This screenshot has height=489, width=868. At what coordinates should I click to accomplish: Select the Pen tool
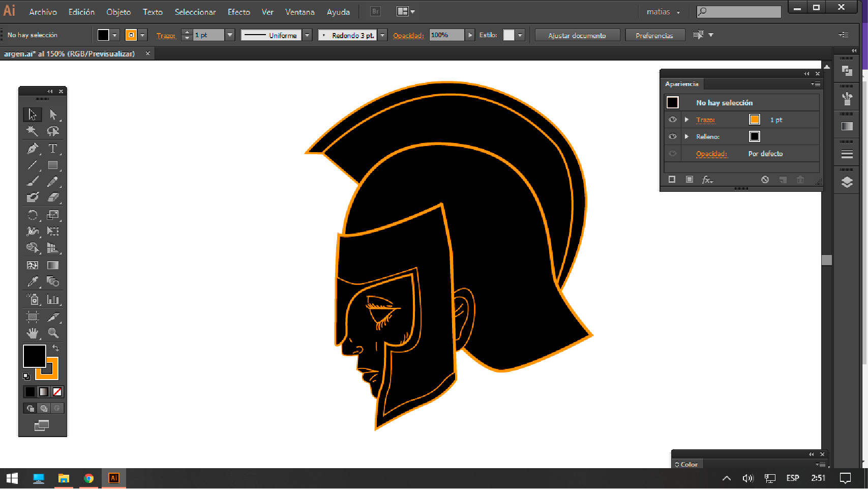(x=33, y=149)
